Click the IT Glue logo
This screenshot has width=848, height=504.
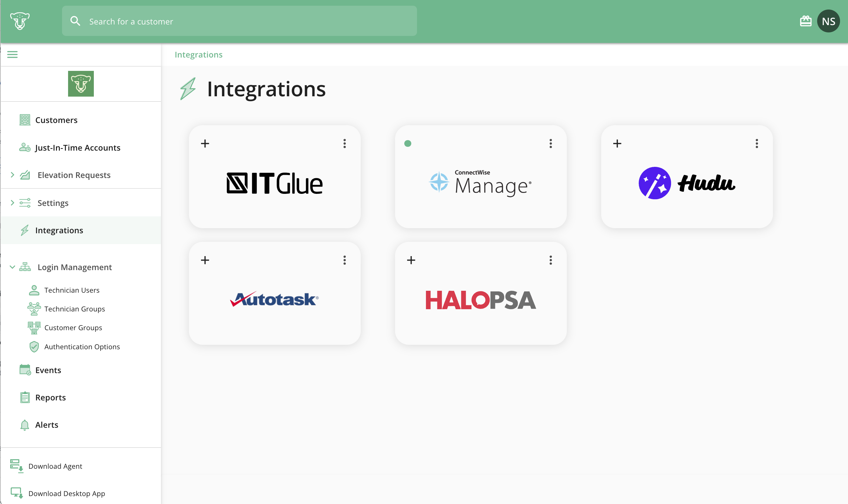tap(275, 183)
